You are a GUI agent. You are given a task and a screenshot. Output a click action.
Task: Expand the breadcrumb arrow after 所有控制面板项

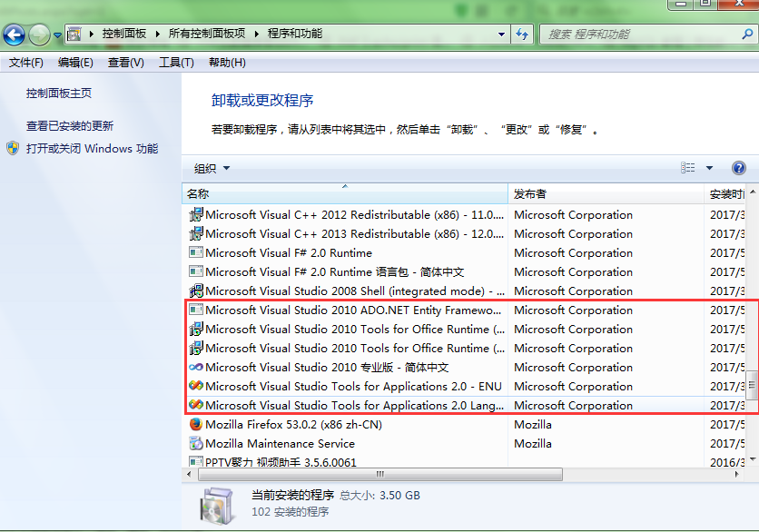click(x=257, y=34)
